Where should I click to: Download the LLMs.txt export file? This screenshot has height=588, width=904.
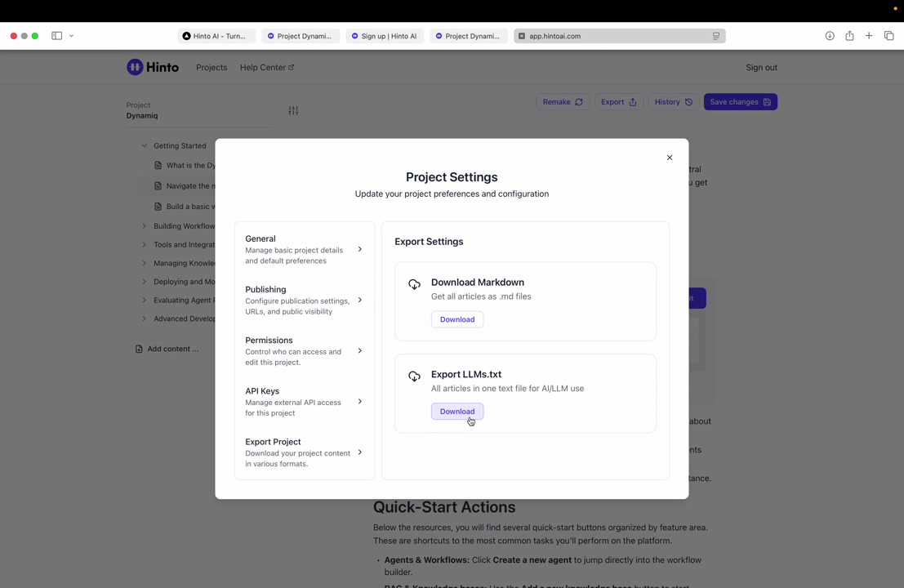(457, 412)
